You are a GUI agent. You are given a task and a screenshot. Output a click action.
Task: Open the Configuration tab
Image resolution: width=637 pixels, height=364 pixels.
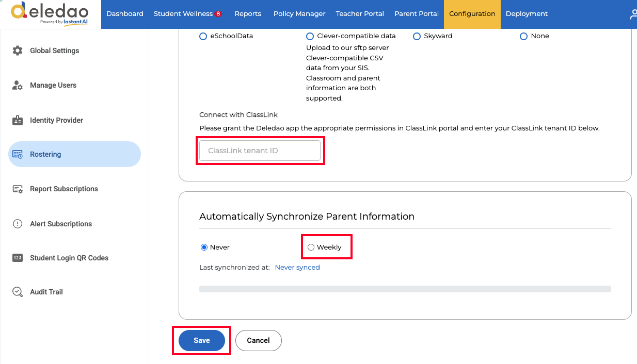472,14
